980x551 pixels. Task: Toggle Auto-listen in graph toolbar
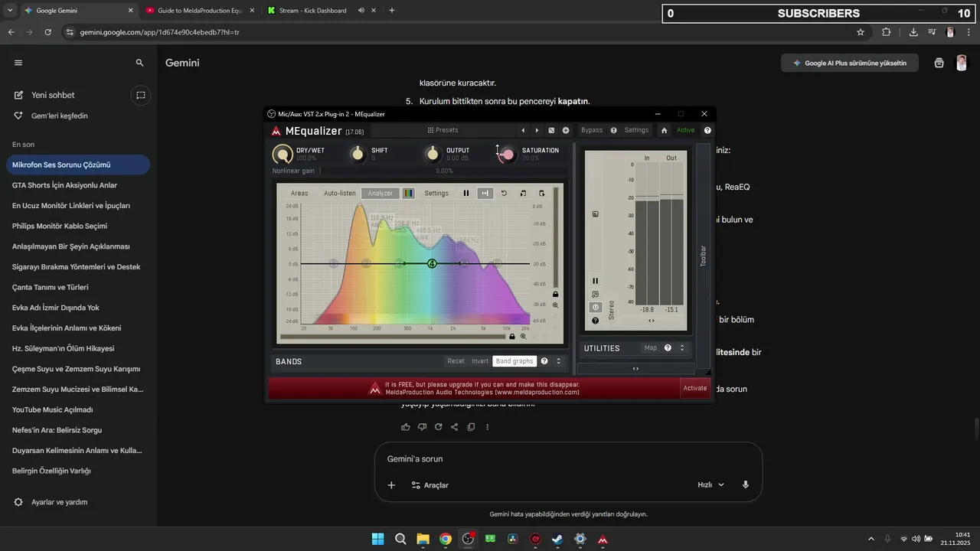340,193
